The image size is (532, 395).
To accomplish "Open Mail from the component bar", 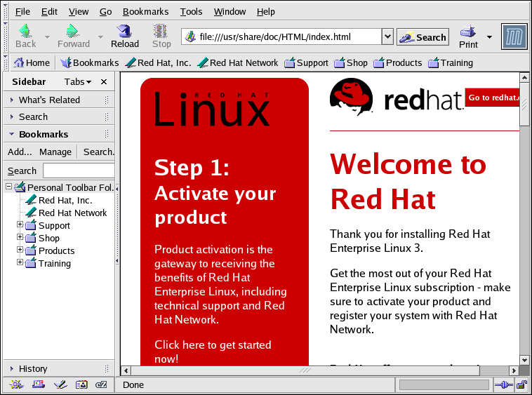I will 39,384.
